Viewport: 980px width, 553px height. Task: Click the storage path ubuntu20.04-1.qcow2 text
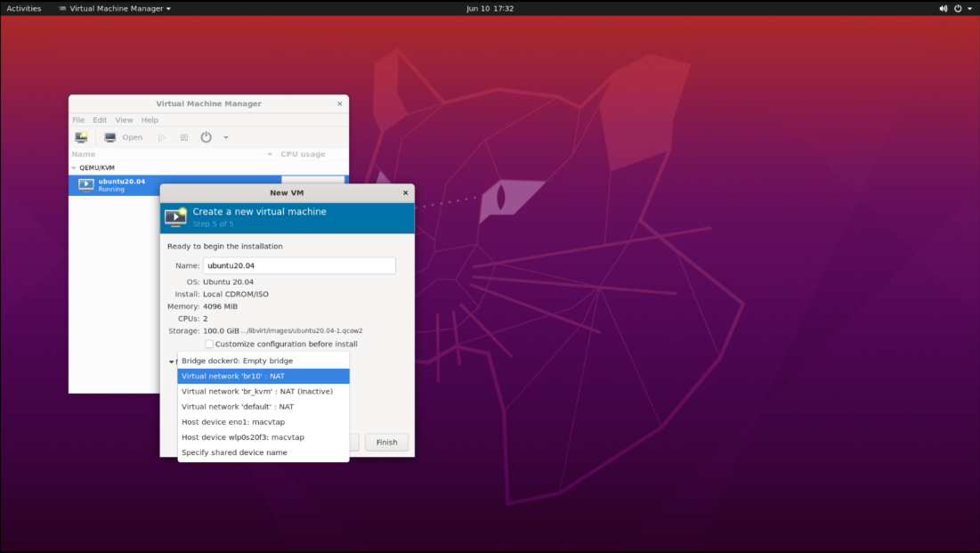tap(302, 331)
